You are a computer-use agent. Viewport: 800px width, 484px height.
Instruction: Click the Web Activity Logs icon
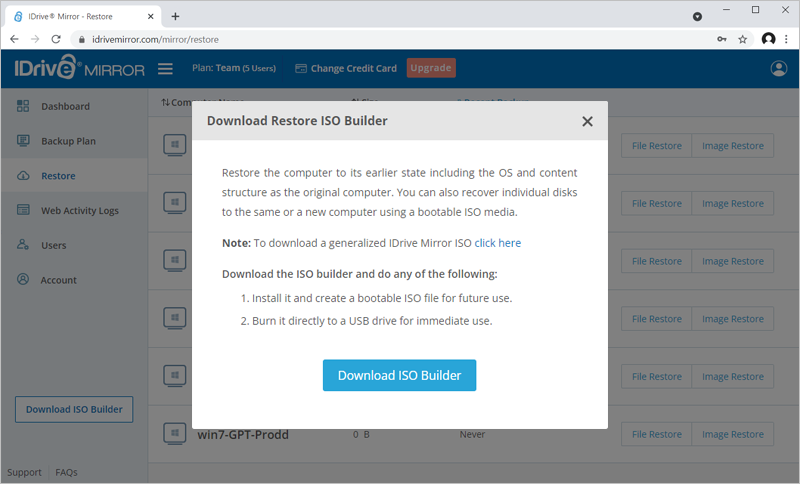(x=23, y=210)
